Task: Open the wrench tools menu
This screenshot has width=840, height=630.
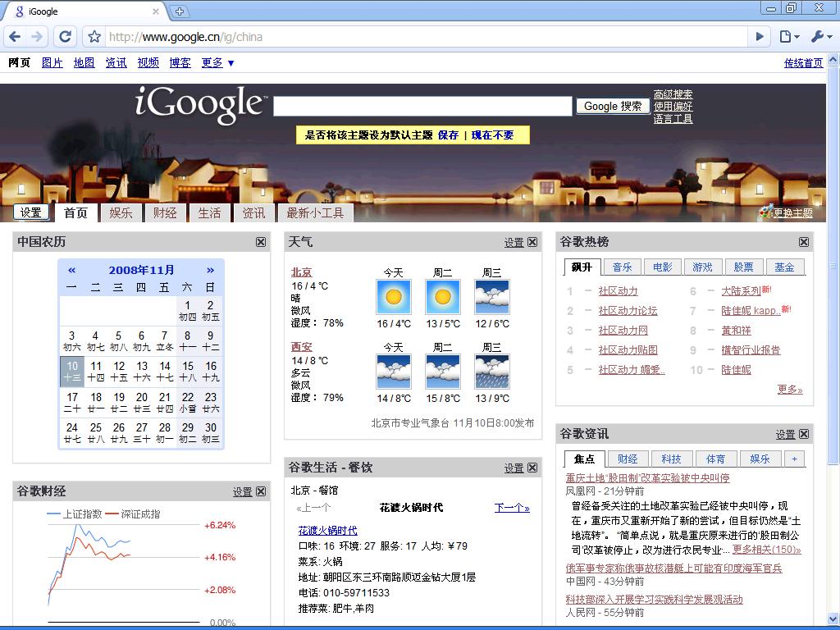Action: pyautogui.click(x=820, y=36)
